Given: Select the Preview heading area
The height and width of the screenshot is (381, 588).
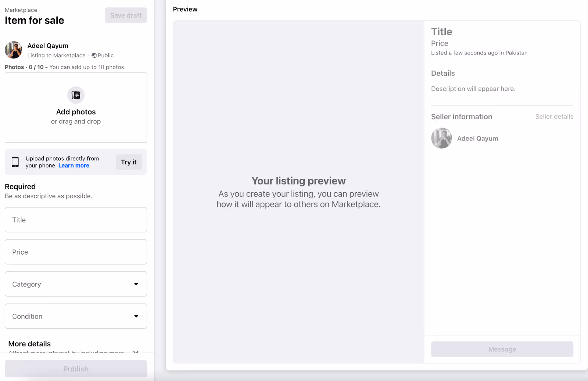Looking at the screenshot, I should pos(185,9).
